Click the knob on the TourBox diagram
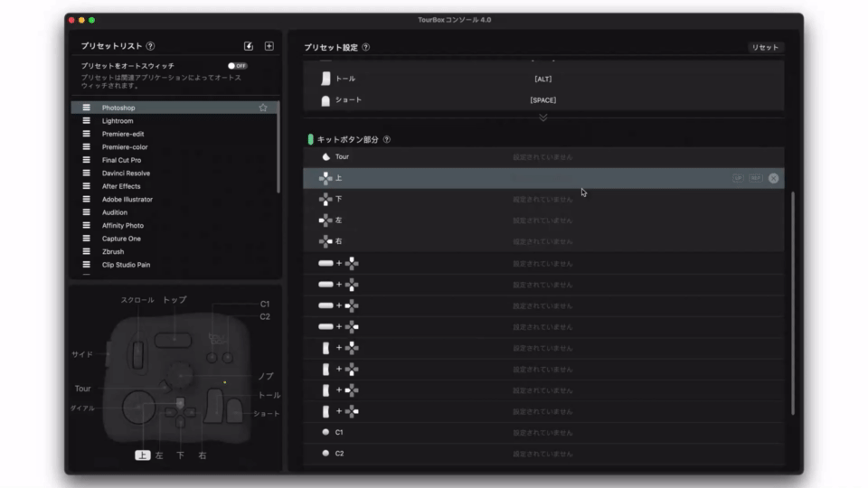 click(x=182, y=371)
